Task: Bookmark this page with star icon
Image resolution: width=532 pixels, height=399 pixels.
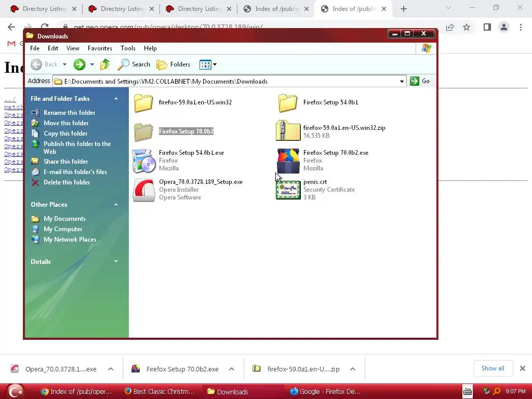Action: point(467,27)
